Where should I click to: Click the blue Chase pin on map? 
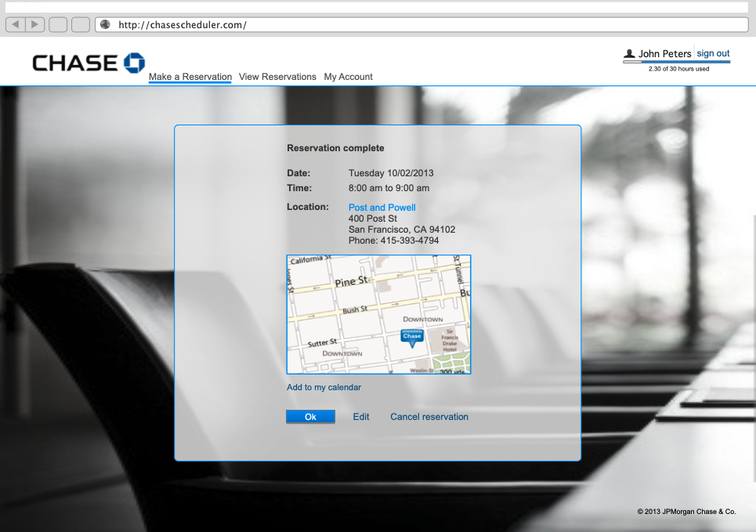click(412, 338)
